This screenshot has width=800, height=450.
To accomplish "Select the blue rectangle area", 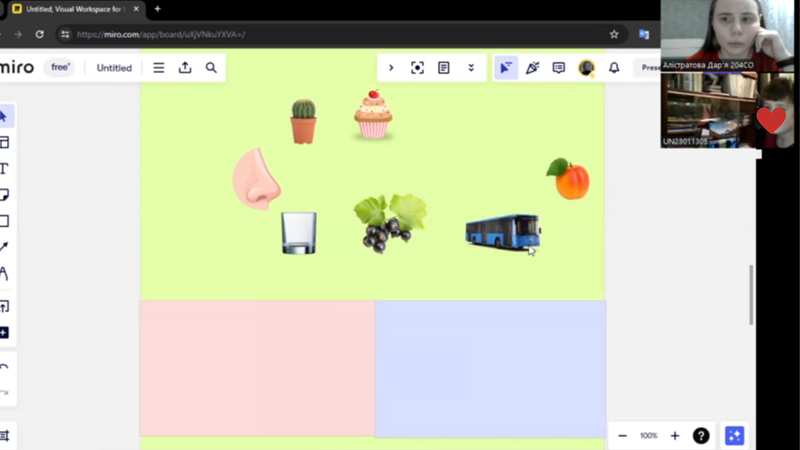I will coord(490,368).
